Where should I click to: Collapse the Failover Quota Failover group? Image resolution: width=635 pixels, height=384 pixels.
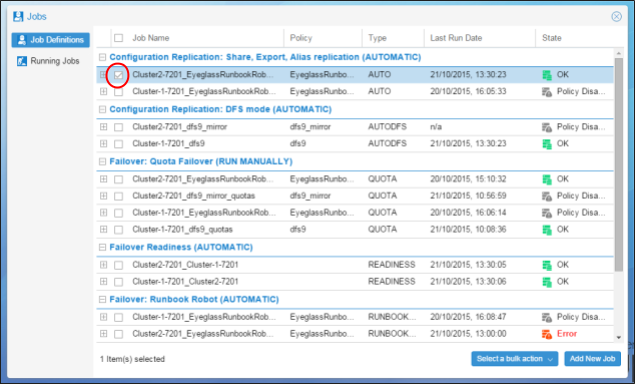click(103, 162)
